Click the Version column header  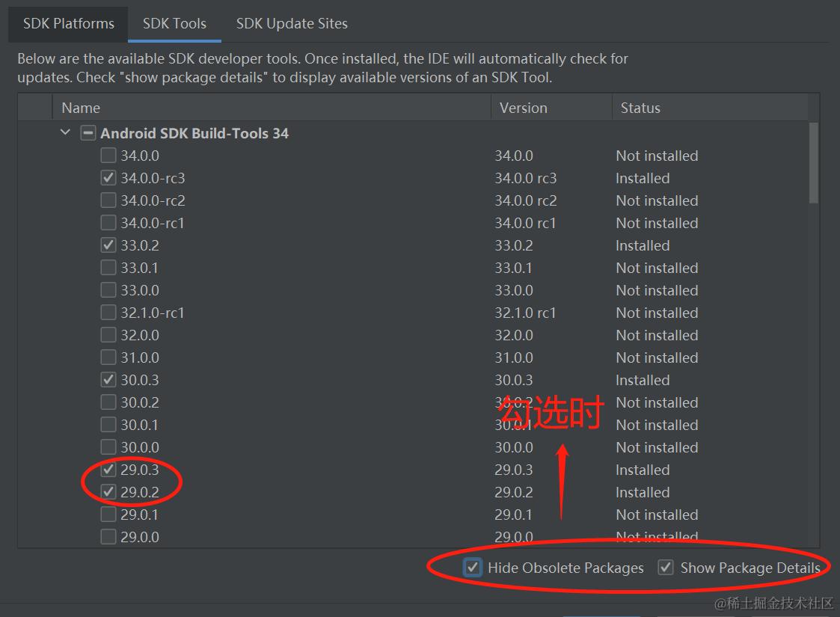pos(551,108)
